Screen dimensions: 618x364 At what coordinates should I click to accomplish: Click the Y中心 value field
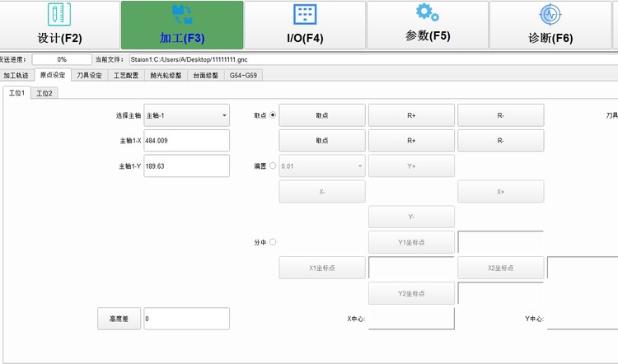583,319
